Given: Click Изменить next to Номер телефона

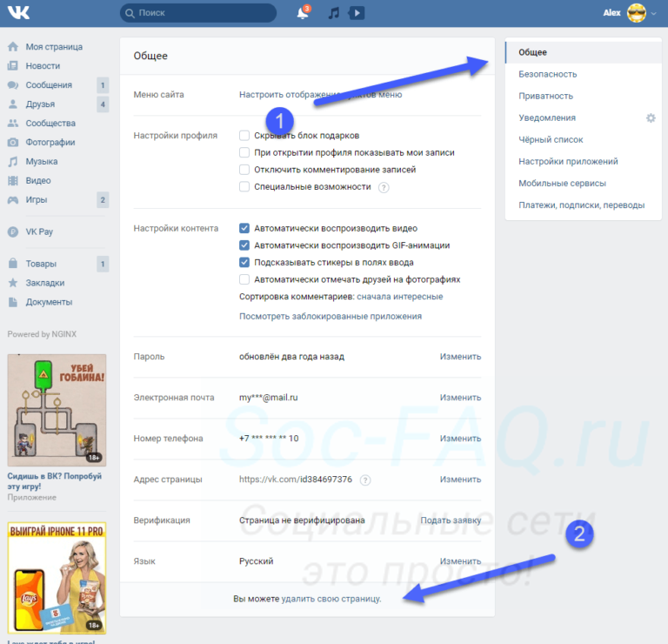Looking at the screenshot, I should pyautogui.click(x=460, y=439).
